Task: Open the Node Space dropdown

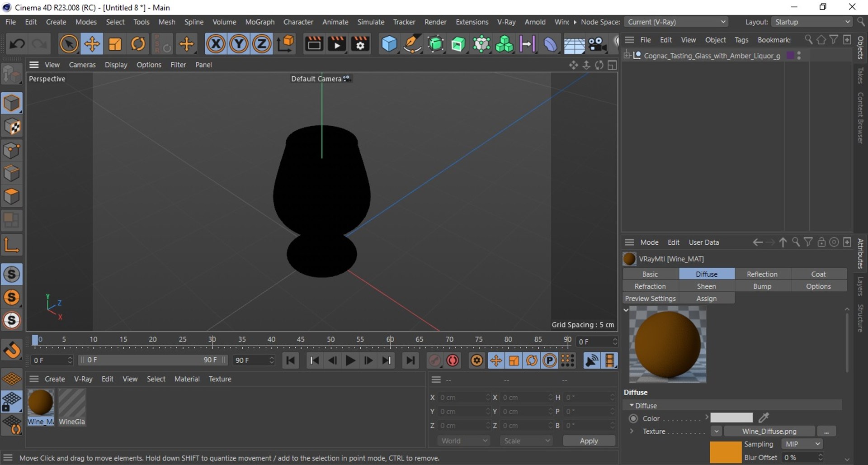Action: click(x=676, y=22)
